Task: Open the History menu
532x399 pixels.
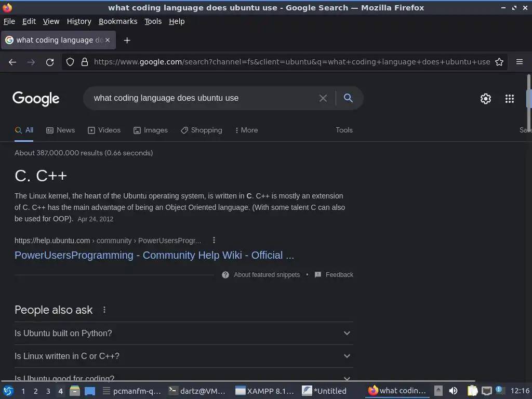Action: [x=79, y=21]
